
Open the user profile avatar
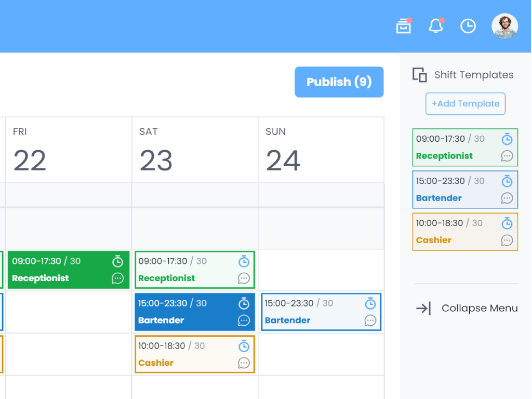(x=504, y=26)
